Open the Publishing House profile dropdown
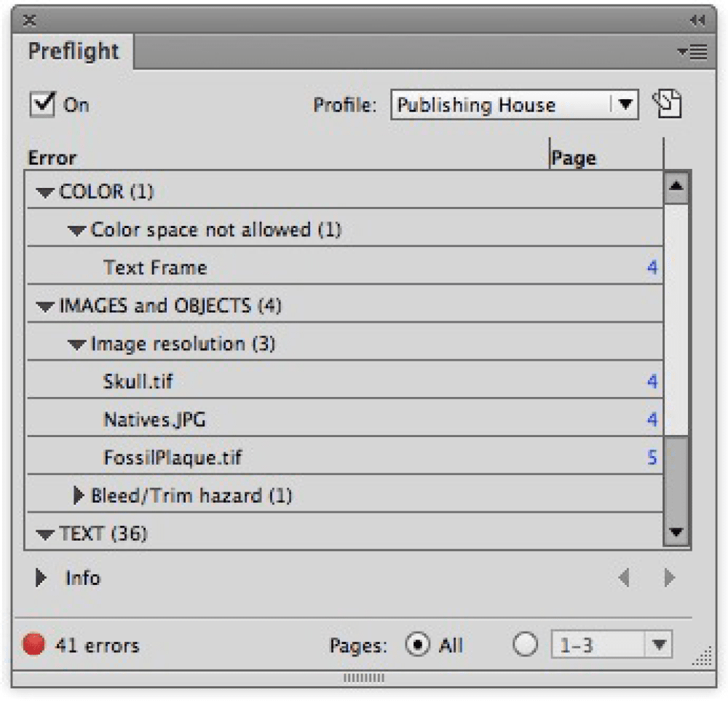The height and width of the screenshot is (703, 728). pos(624,104)
